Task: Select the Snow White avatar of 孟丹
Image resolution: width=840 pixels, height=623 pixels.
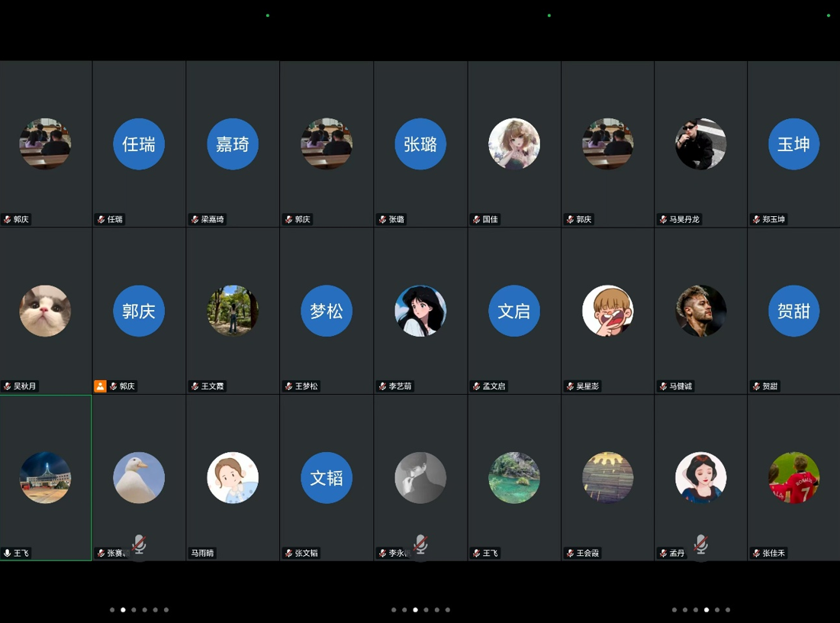Action: [x=700, y=478]
